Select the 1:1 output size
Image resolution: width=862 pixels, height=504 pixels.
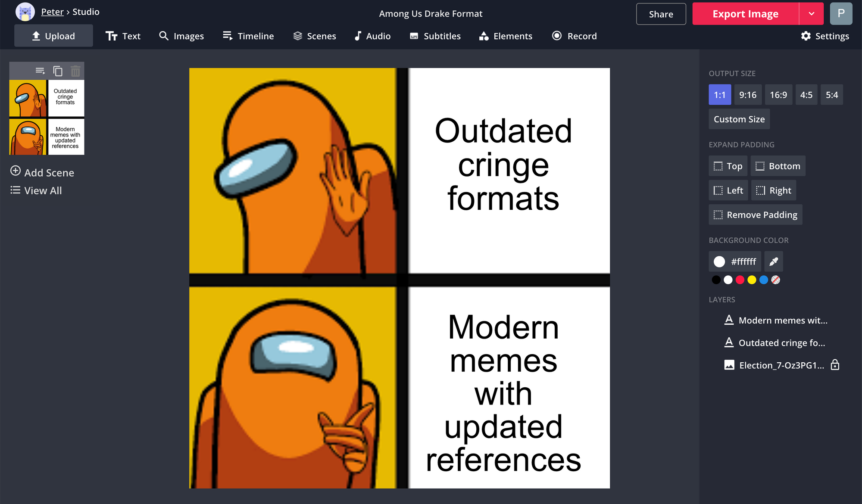(719, 95)
